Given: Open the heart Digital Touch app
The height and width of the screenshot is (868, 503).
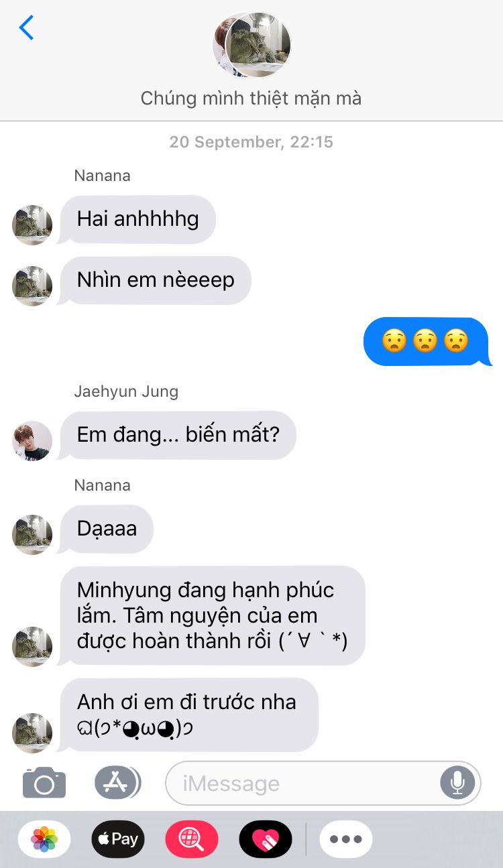Looking at the screenshot, I should [266, 839].
